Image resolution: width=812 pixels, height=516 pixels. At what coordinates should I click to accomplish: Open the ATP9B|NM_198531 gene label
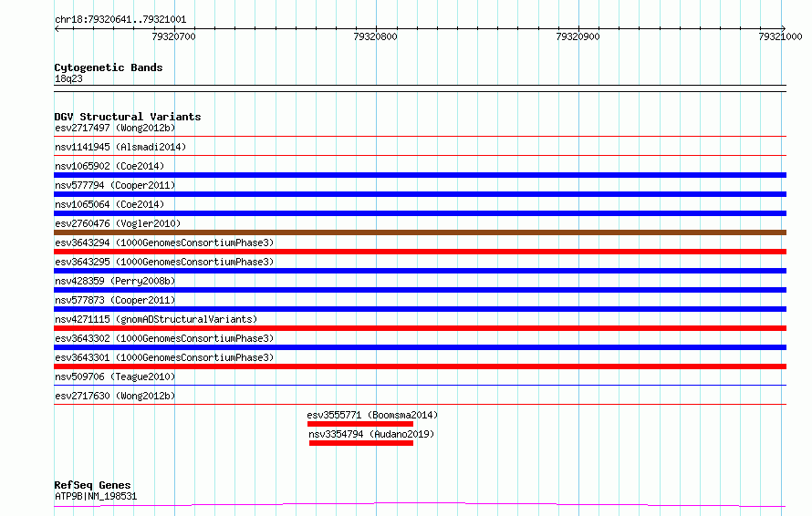pyautogui.click(x=96, y=496)
